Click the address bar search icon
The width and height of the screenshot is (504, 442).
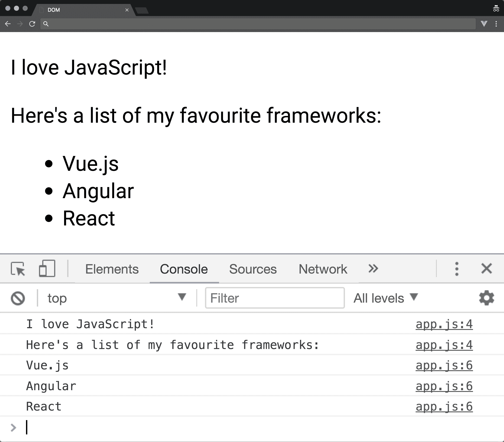point(46,24)
